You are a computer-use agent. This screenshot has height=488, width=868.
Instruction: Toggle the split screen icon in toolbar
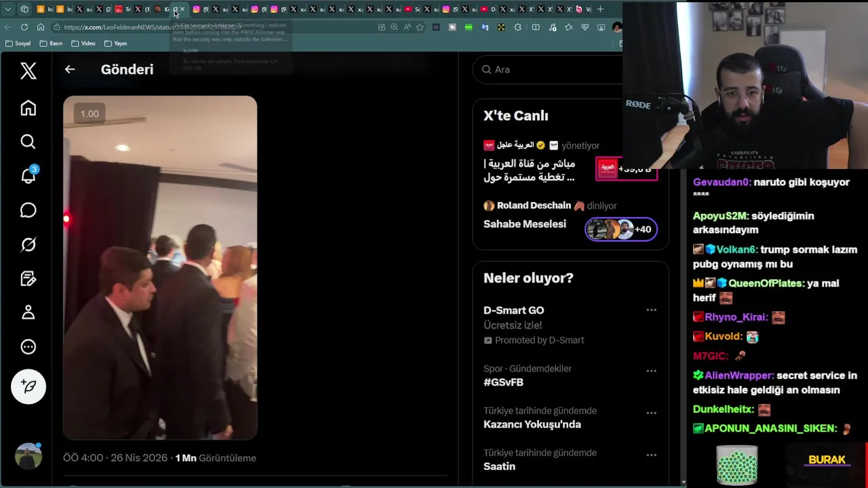click(536, 27)
